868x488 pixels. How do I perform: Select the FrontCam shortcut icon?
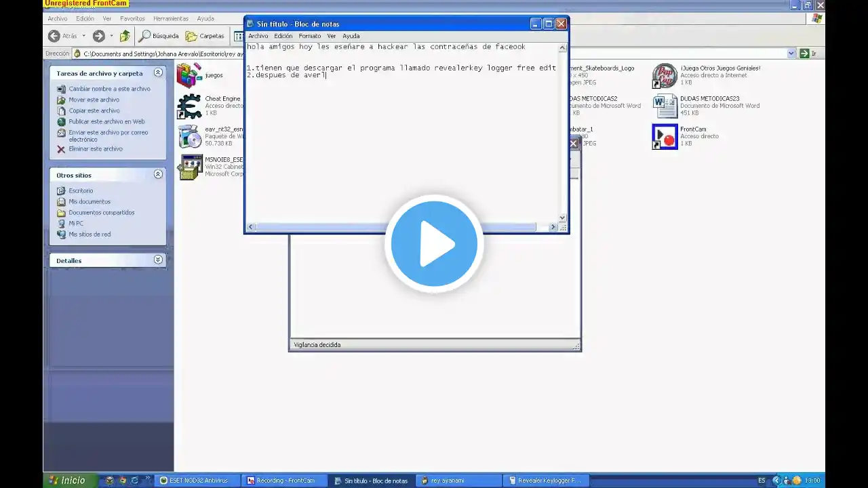click(665, 136)
